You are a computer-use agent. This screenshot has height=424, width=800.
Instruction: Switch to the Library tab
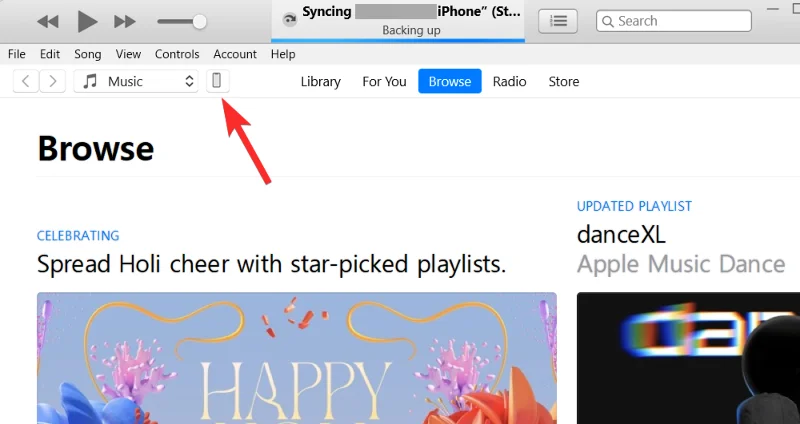pyautogui.click(x=320, y=82)
